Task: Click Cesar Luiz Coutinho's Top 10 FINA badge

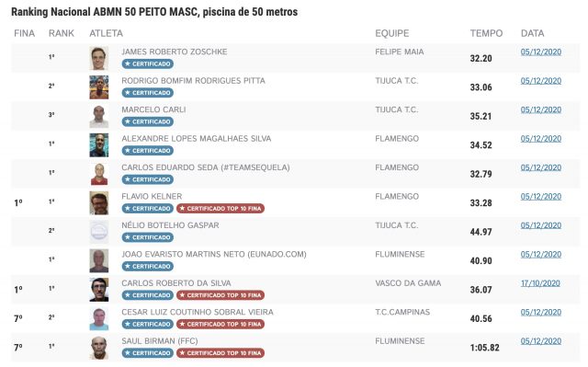Action: pos(220,324)
